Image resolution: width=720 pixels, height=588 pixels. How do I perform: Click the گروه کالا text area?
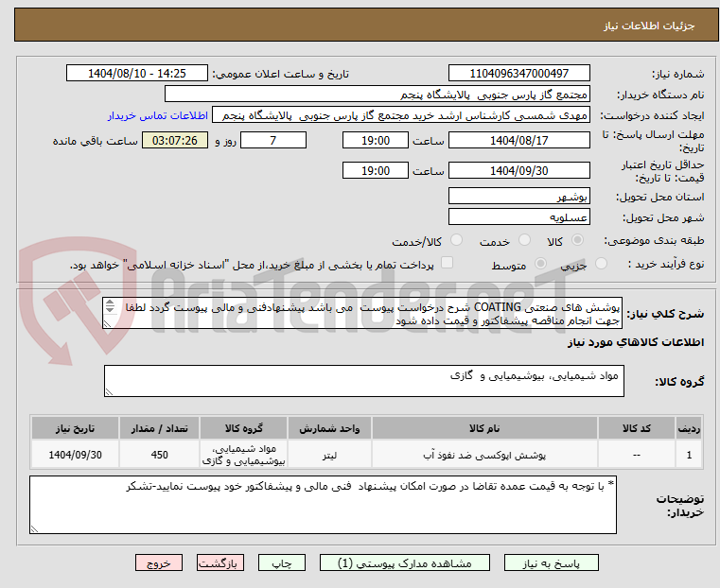[x=363, y=381]
